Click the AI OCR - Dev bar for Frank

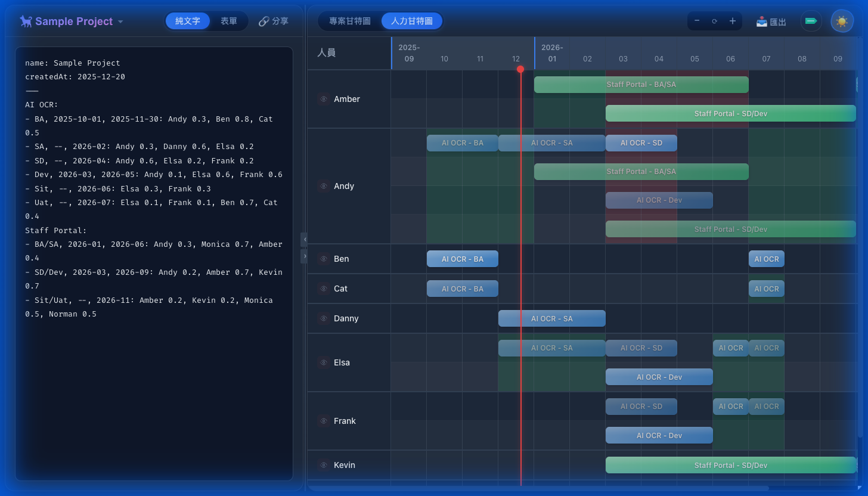[659, 435]
